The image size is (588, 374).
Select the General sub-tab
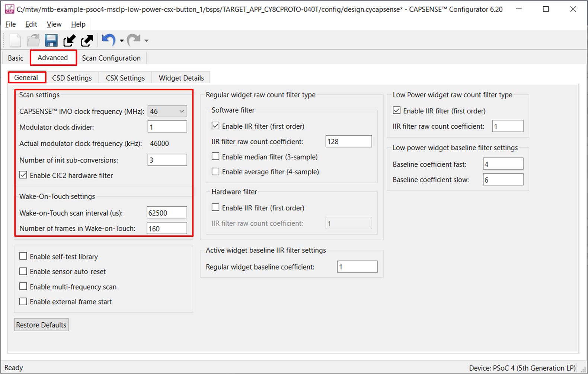[26, 77]
